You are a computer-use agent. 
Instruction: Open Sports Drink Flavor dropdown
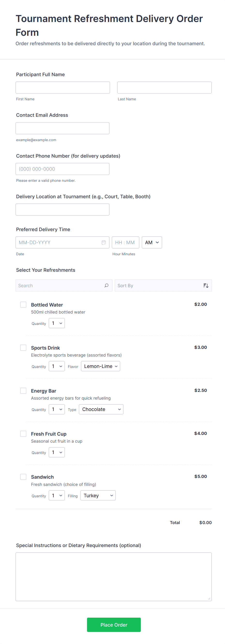coord(100,366)
